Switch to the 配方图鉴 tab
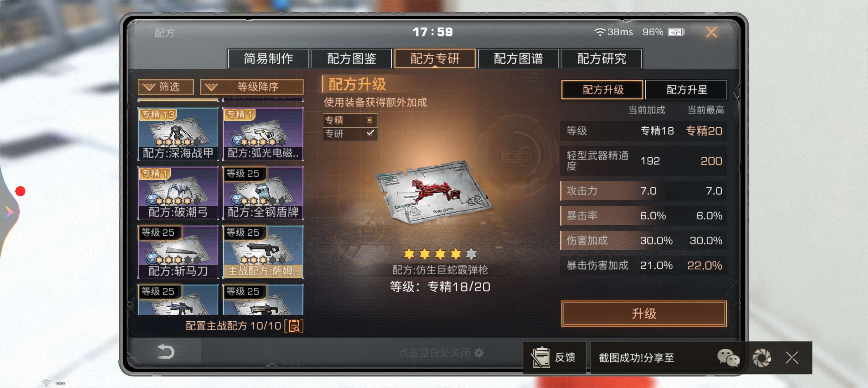 (x=351, y=59)
